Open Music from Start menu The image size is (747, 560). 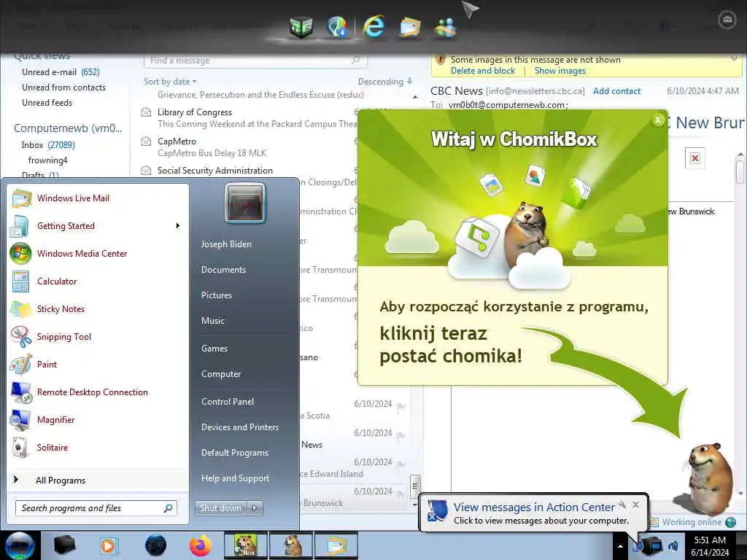212,321
